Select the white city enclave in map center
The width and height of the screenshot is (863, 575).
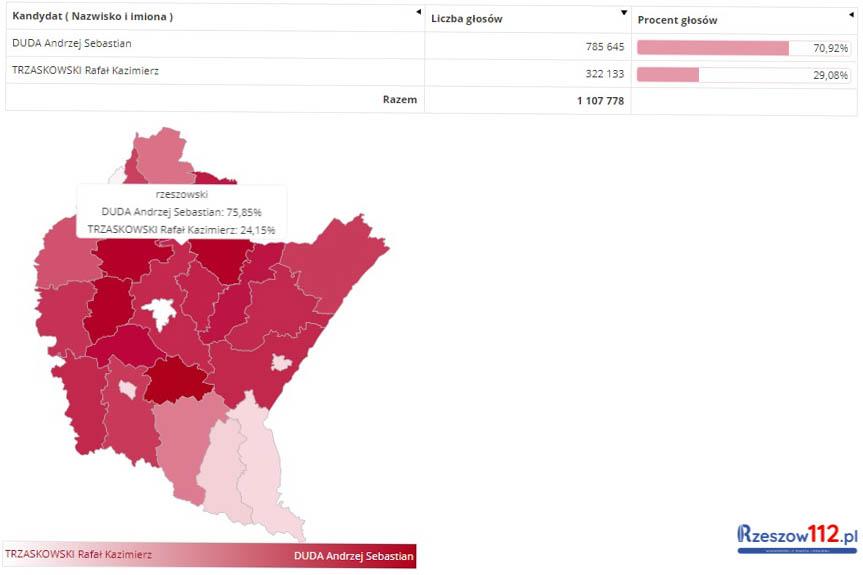pyautogui.click(x=160, y=315)
